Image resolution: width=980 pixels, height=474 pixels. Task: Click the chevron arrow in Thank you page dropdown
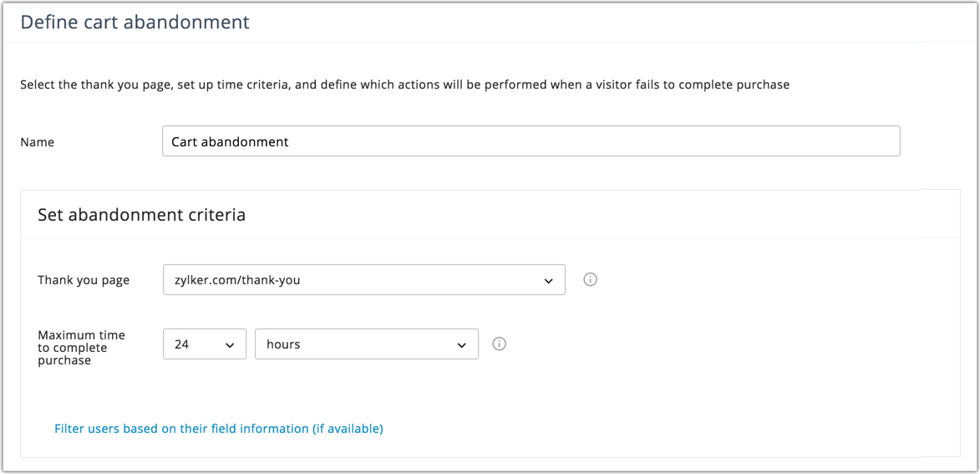tap(548, 281)
